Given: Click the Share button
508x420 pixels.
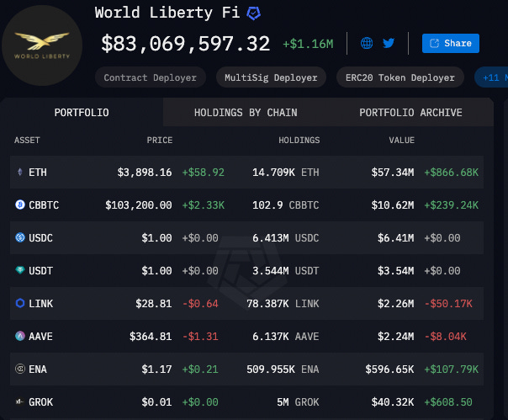Looking at the screenshot, I should pyautogui.click(x=451, y=43).
